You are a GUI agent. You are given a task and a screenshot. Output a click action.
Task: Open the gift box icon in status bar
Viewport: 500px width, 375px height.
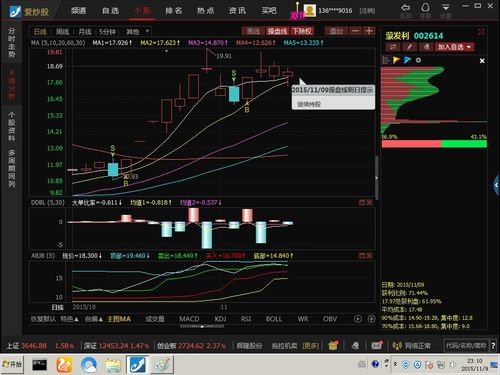pyautogui.click(x=333, y=346)
